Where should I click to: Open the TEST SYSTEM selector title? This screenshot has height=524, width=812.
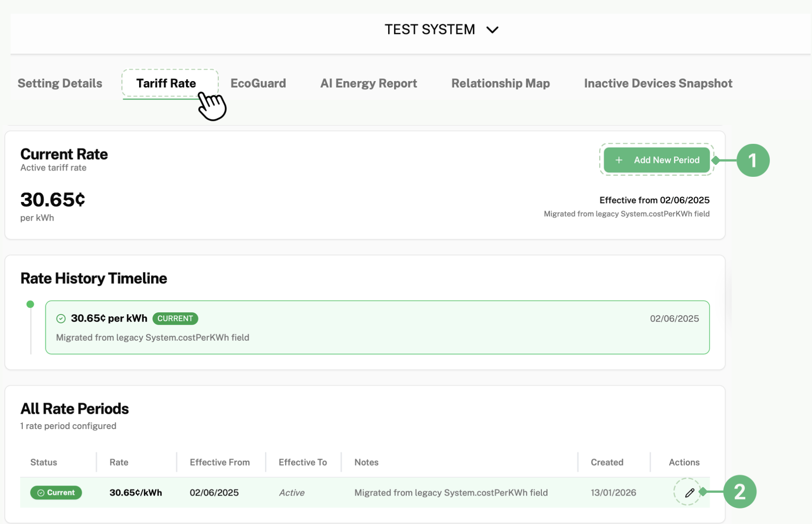click(429, 30)
